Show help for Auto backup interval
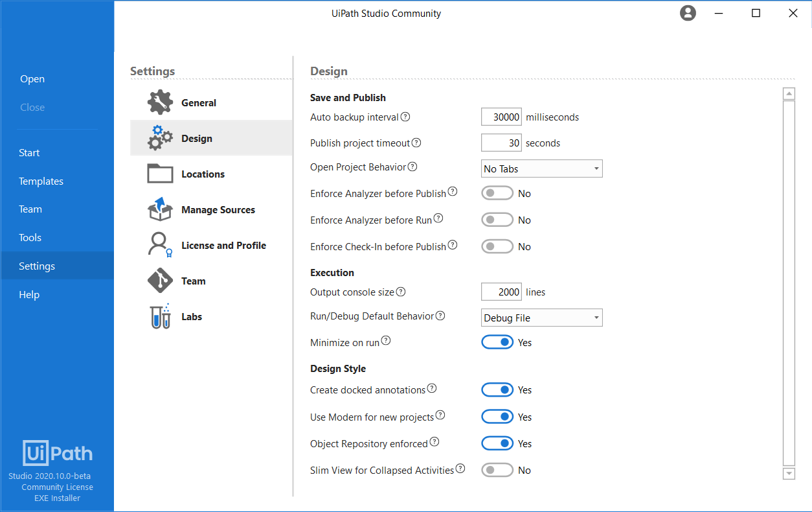 coord(405,117)
